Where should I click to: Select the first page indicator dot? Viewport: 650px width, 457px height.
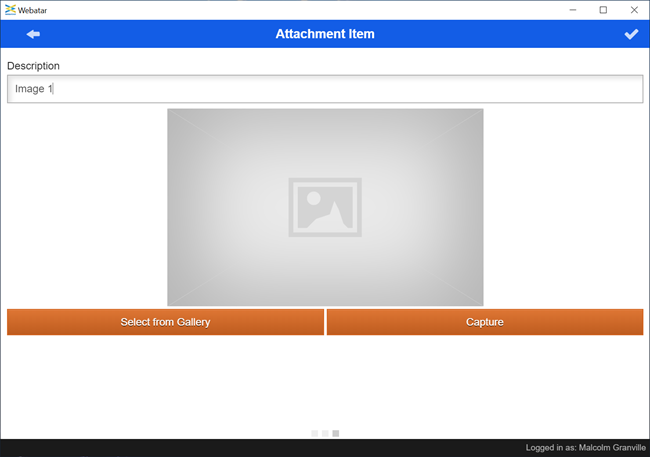[x=314, y=433]
